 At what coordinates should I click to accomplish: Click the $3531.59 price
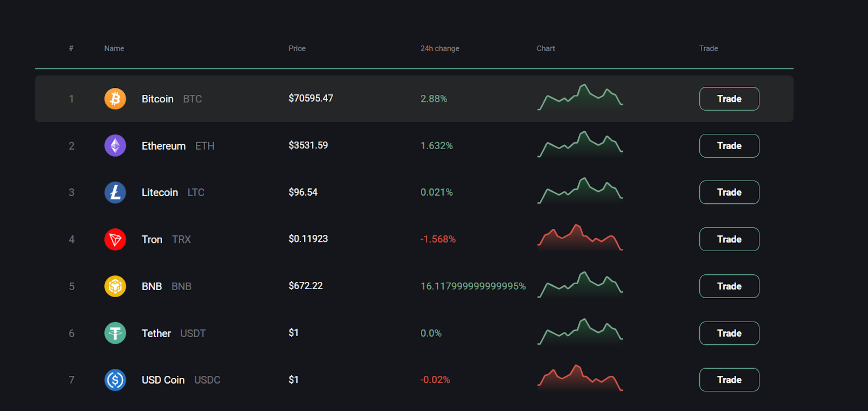[308, 145]
